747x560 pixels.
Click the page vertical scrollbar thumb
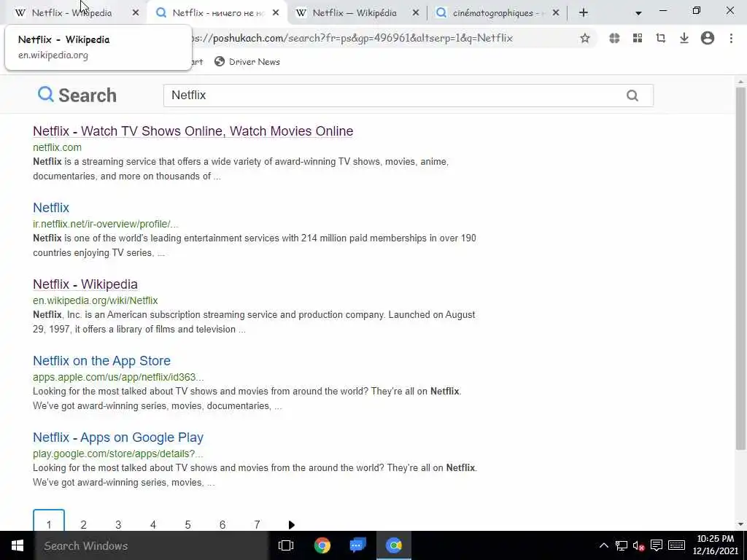(x=740, y=268)
